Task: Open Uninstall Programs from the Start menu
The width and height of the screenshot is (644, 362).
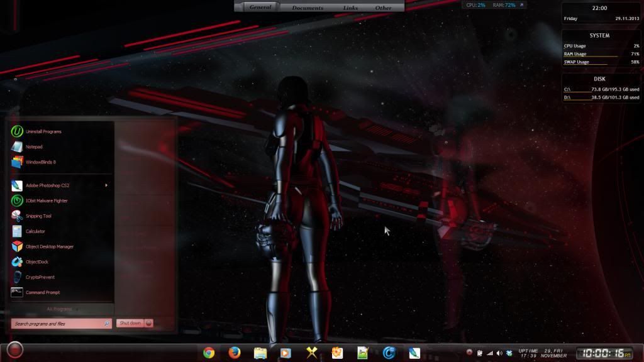Action: (61, 131)
